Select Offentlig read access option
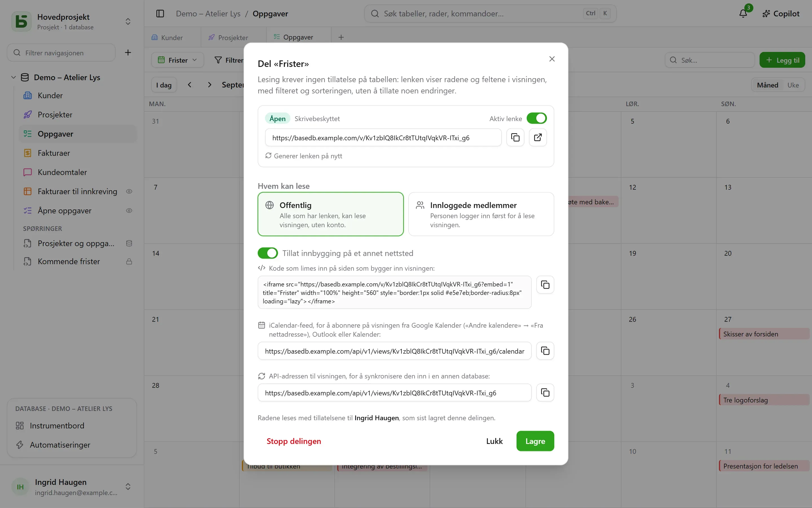 [330, 214]
